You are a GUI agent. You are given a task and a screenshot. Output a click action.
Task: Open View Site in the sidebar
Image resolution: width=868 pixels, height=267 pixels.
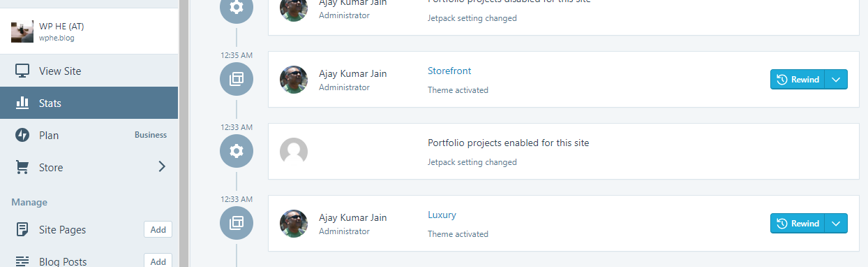click(x=89, y=71)
